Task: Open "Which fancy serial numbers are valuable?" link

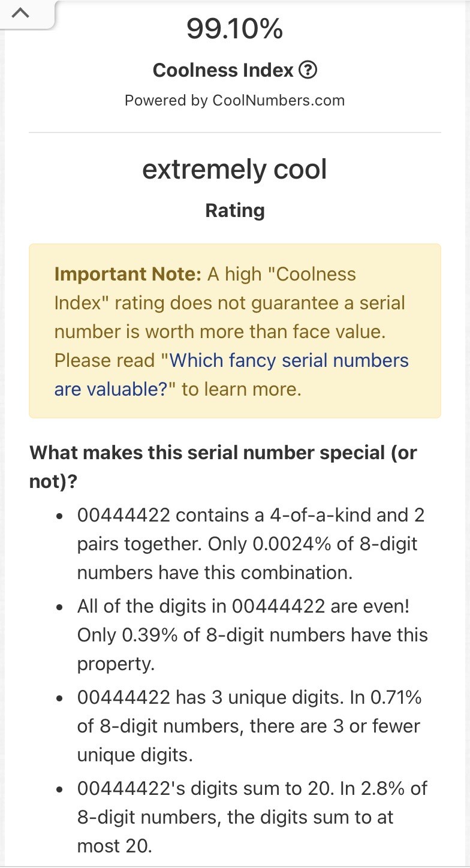Action: [x=231, y=375]
